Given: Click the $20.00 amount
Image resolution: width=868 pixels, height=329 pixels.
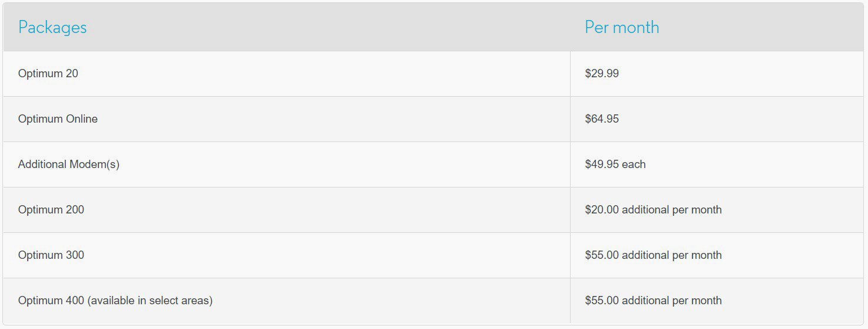Looking at the screenshot, I should (x=602, y=210).
